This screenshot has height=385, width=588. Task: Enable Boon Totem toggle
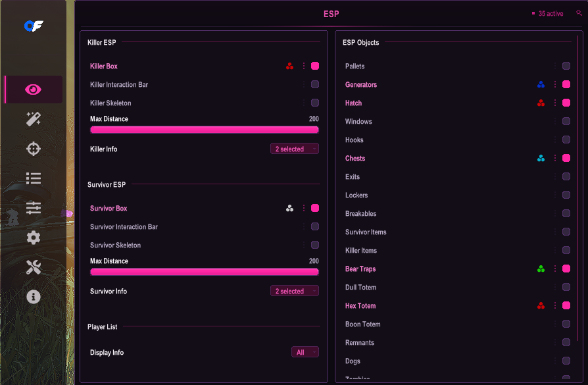coord(566,324)
